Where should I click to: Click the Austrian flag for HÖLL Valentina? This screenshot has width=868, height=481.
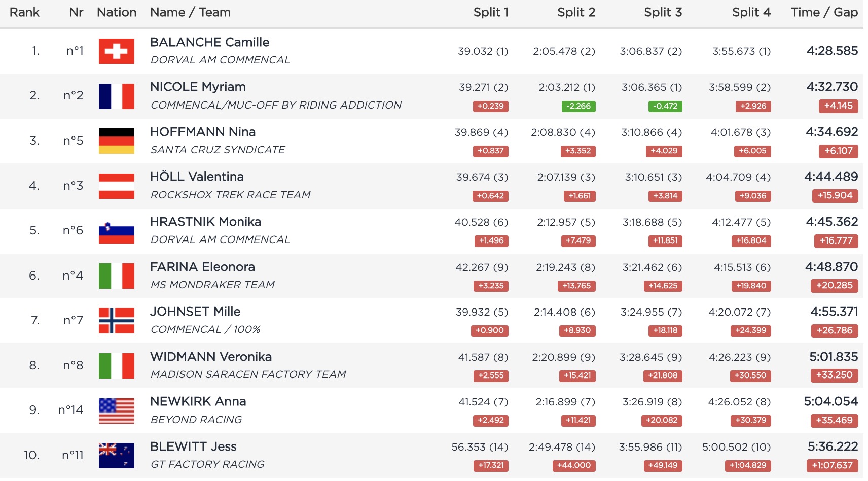pos(117,186)
